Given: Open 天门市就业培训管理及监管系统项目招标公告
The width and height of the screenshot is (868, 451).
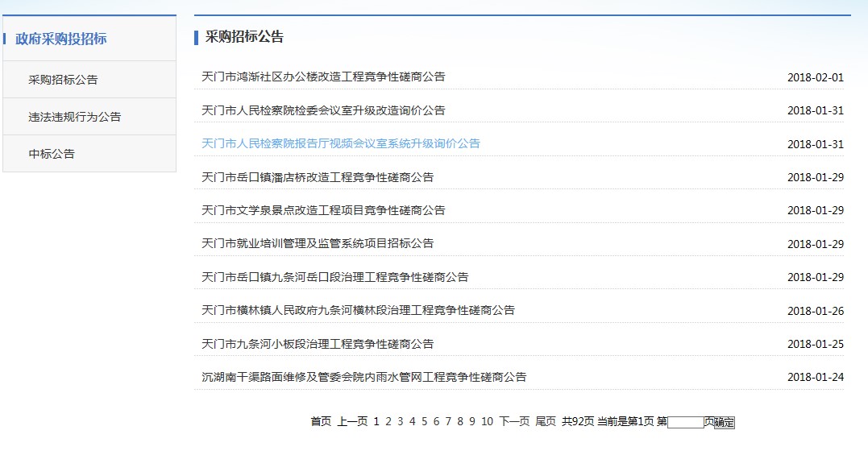Looking at the screenshot, I should coord(317,243).
